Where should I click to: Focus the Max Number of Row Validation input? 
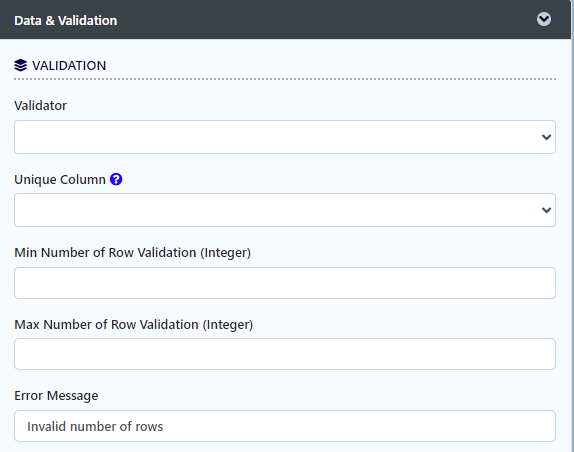285,354
